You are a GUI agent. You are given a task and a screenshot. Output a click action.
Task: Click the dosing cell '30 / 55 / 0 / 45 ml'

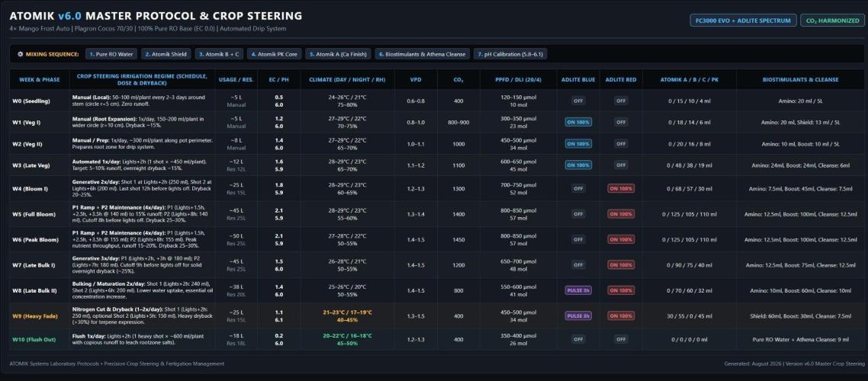[690, 315]
